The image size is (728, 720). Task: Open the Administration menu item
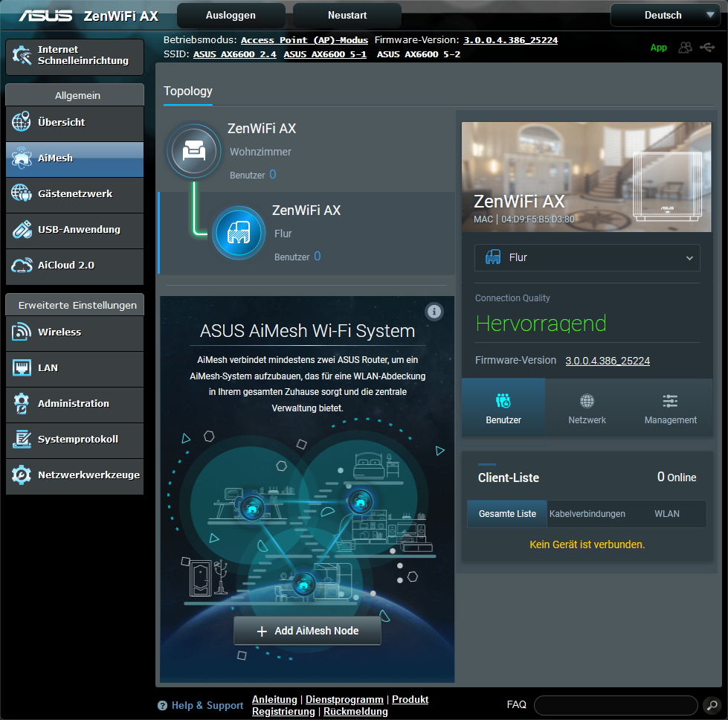pos(75,404)
